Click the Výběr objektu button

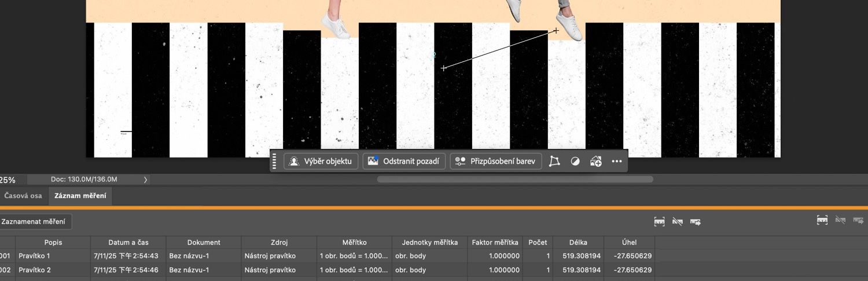click(x=321, y=161)
